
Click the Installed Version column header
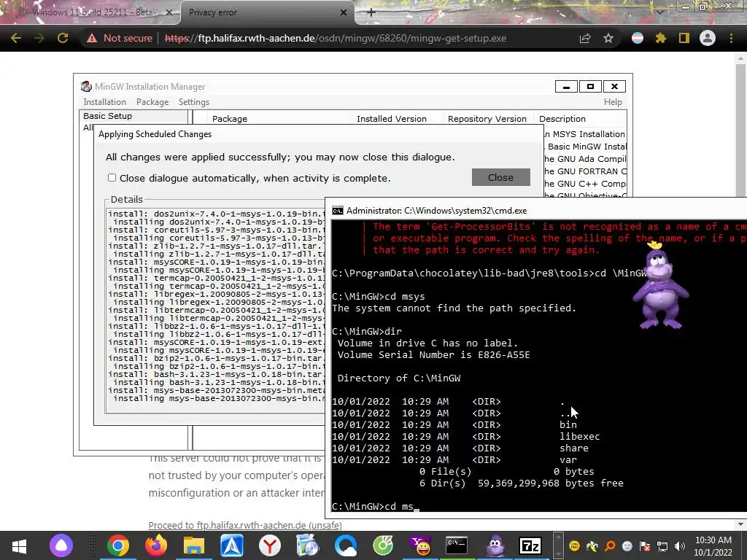coord(398,119)
